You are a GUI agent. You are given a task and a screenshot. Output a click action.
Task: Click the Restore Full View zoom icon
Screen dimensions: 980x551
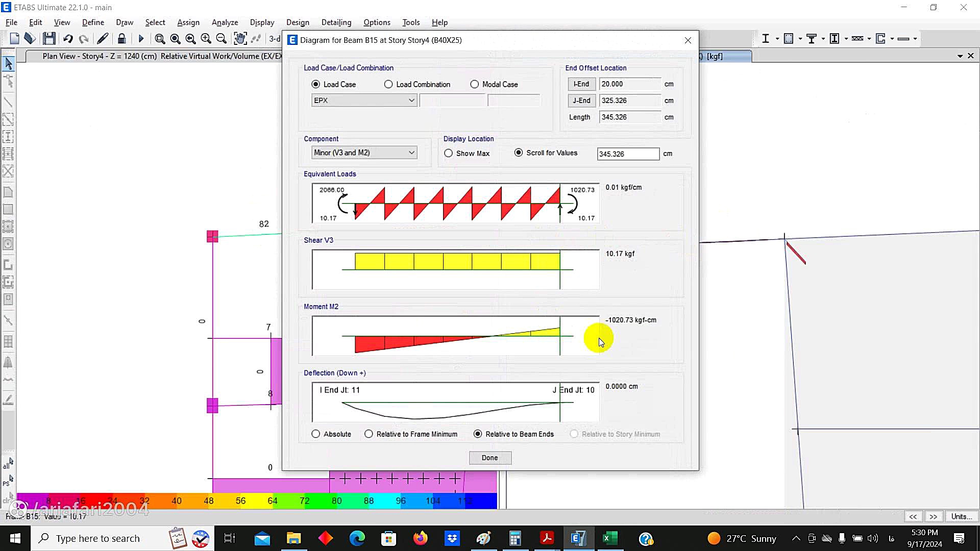coord(175,39)
